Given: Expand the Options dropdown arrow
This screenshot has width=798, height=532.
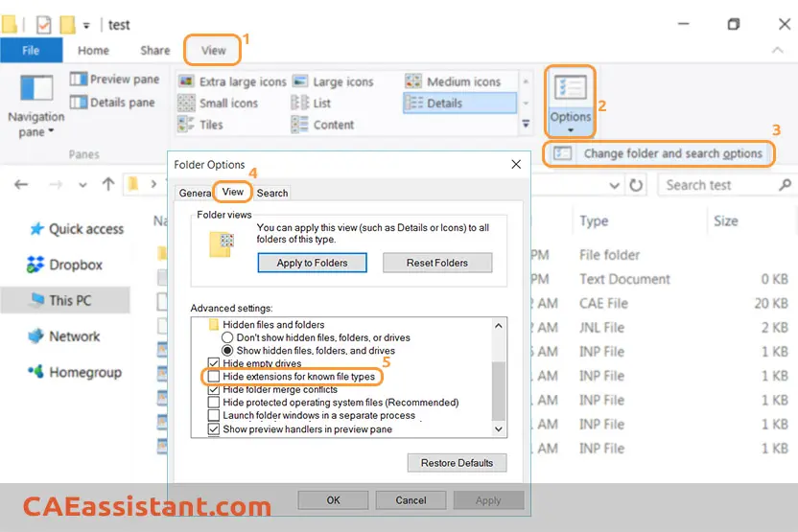Looking at the screenshot, I should [571, 130].
